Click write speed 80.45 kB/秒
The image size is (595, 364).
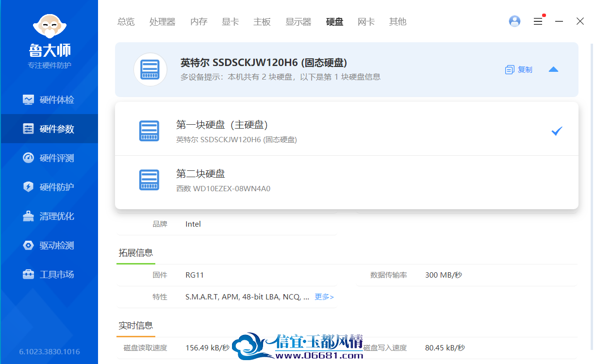(445, 348)
